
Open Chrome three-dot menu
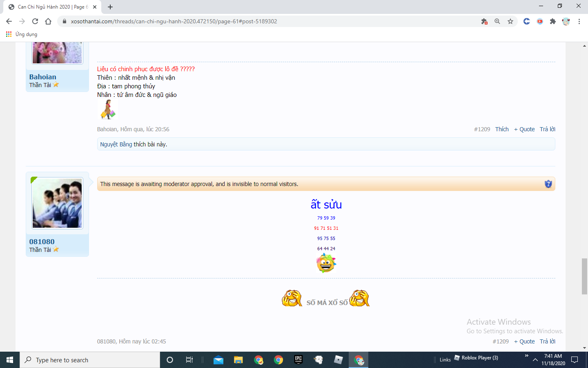579,21
